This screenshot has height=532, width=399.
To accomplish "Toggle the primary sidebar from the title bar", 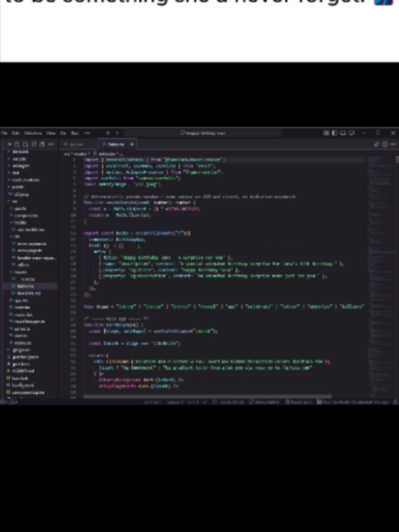I will 335,133.
